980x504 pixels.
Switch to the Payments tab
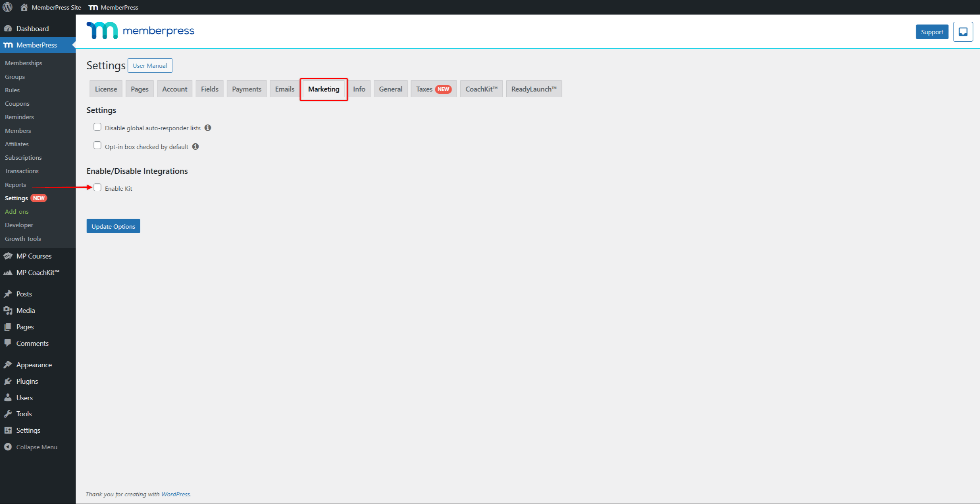click(246, 89)
